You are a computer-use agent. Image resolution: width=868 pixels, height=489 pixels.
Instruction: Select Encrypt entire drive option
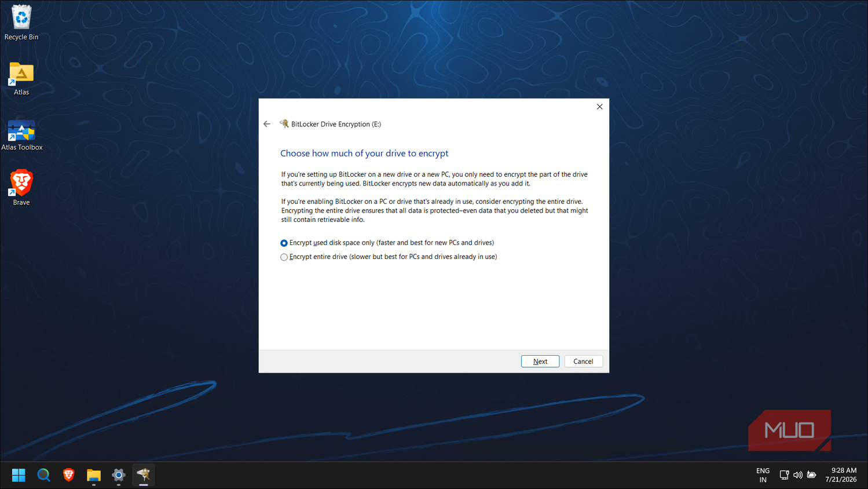pyautogui.click(x=389, y=257)
